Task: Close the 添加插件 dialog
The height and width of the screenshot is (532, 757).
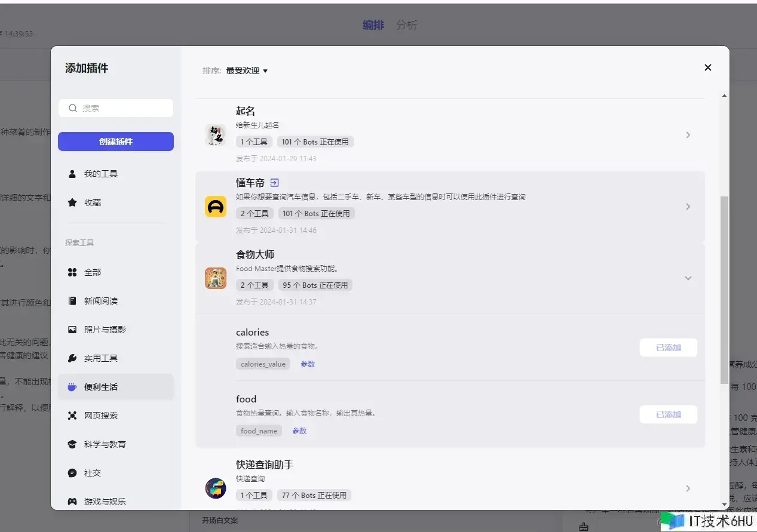Action: pos(707,67)
